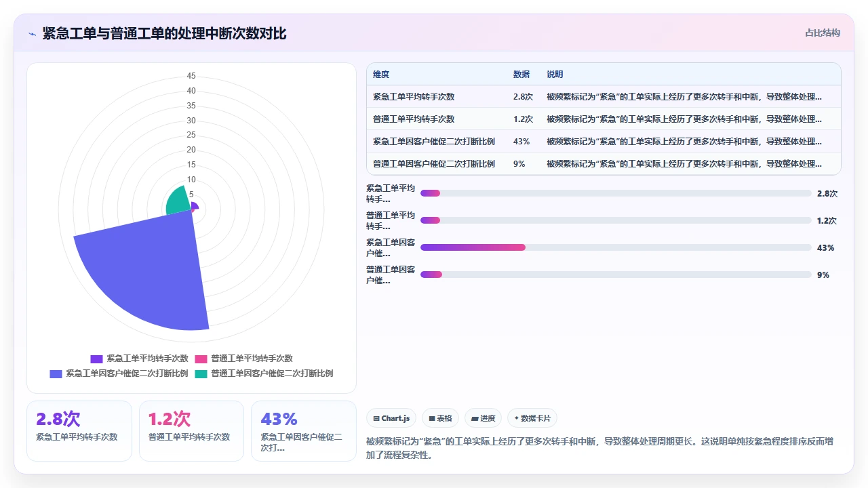Select the 进度 tag
The image size is (868, 488).
[483, 418]
